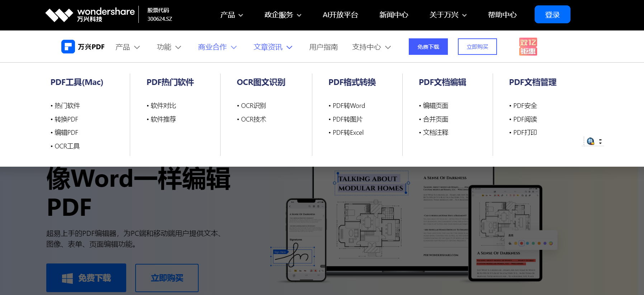Click the floating globe helper icon
The width and height of the screenshot is (644, 295).
[x=591, y=141]
